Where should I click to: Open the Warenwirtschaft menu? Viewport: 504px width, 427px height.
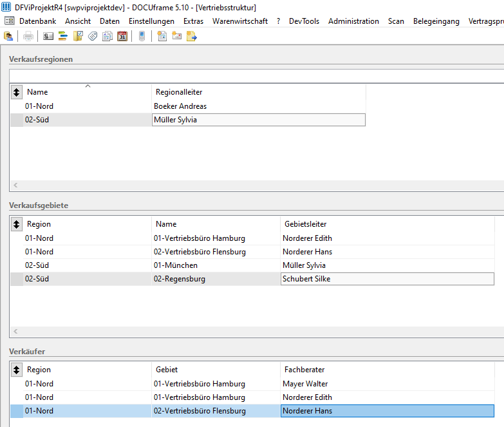pos(240,21)
